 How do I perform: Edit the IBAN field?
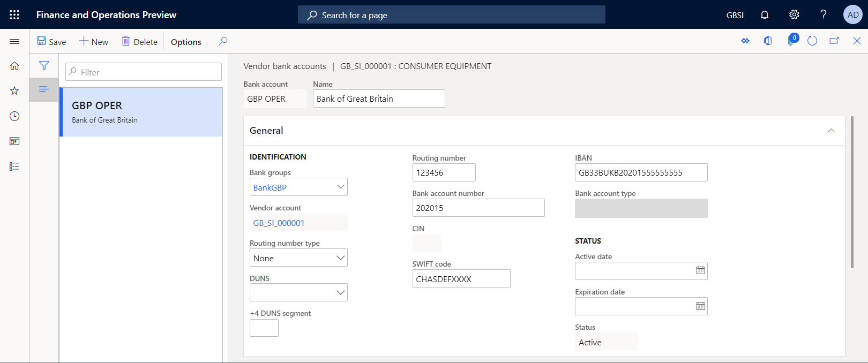pyautogui.click(x=641, y=172)
